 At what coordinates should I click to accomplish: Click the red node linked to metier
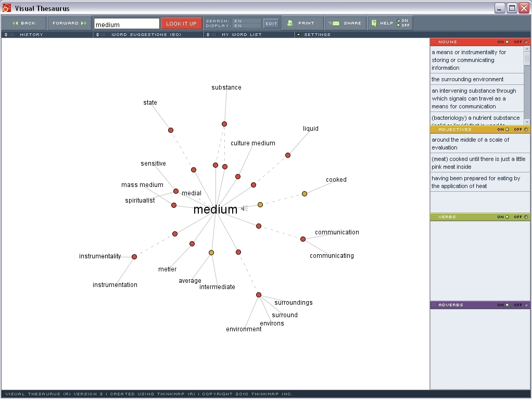(x=192, y=244)
